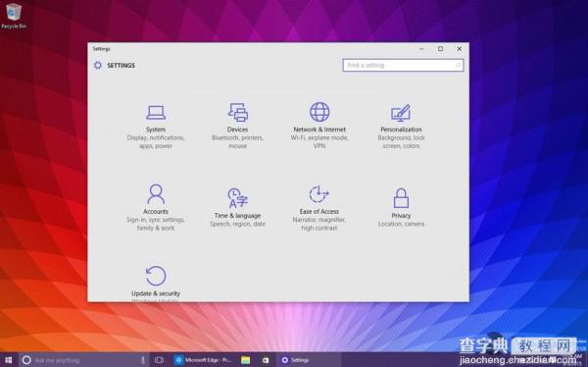588x367 pixels.
Task: Maximize the Settings window
Action: 441,49
